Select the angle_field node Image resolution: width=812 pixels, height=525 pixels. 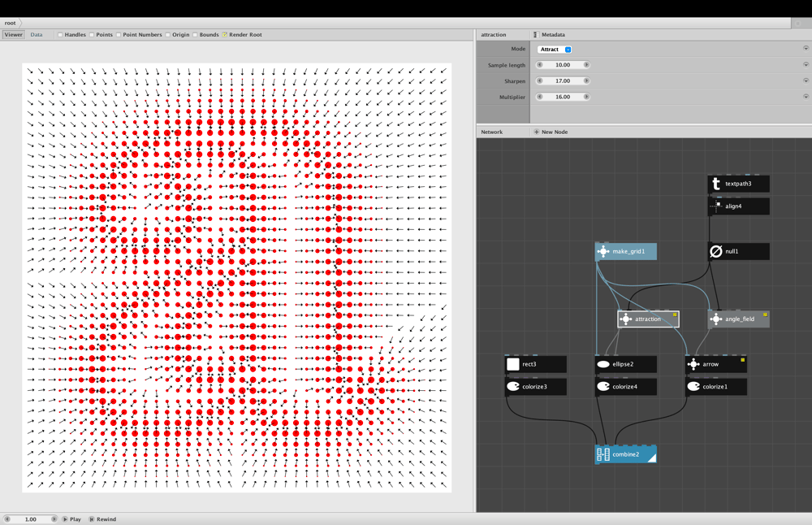point(738,319)
